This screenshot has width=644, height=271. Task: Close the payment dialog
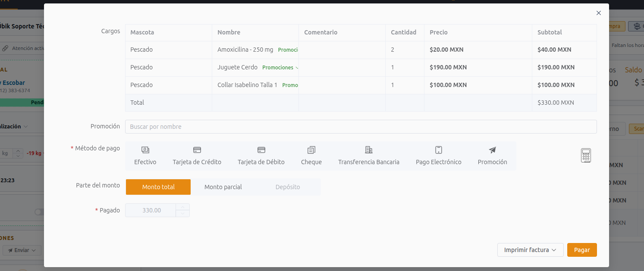coord(598,13)
